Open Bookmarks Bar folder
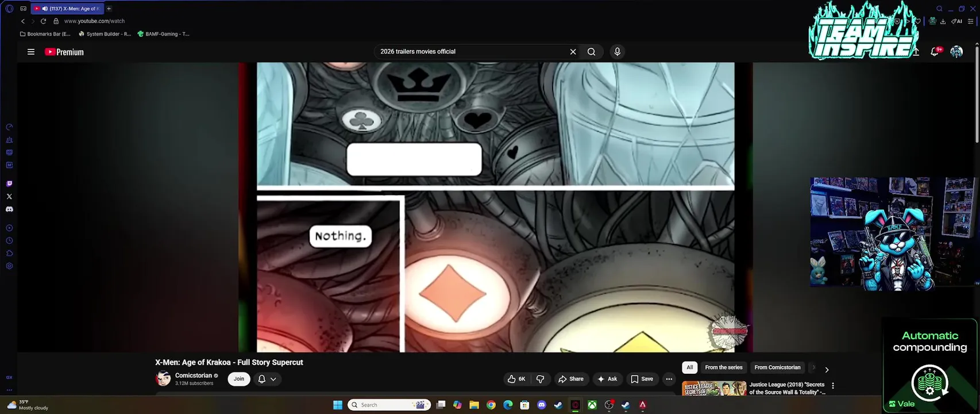The width and height of the screenshot is (980, 414). [x=45, y=34]
